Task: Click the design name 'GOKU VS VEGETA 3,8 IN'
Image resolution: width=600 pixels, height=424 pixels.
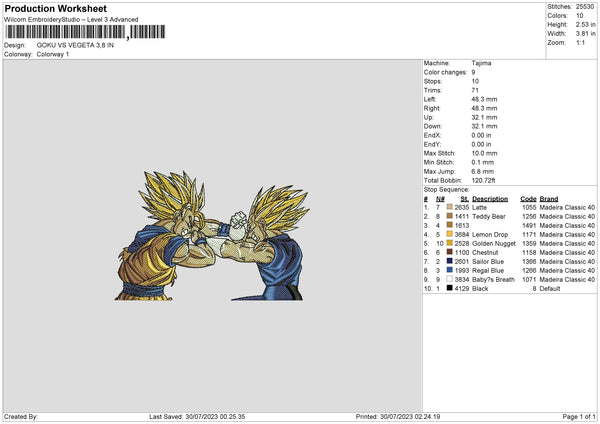Action: (75, 45)
